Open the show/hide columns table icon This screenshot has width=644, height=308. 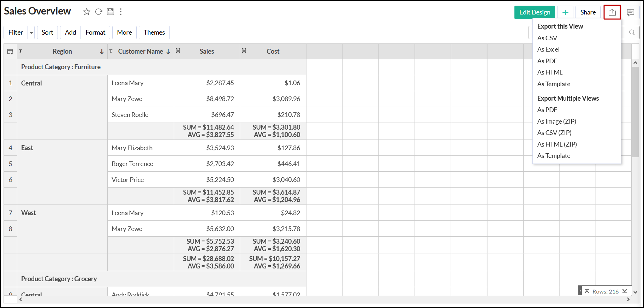[x=10, y=52]
